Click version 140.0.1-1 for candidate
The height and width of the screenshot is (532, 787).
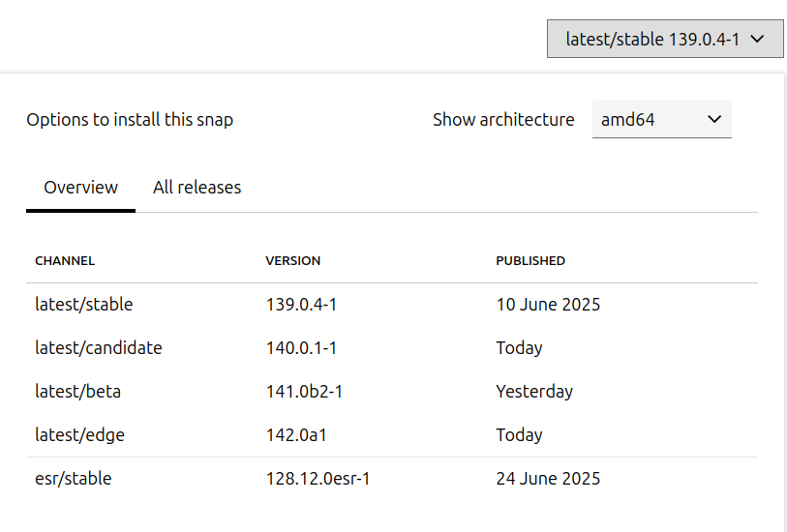pyautogui.click(x=301, y=348)
